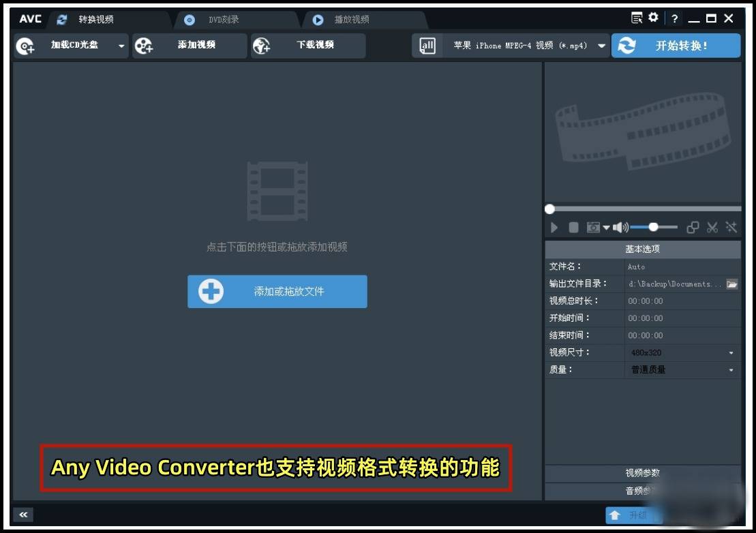Click the 添加视频 button
This screenshot has height=533, width=756.
190,45
